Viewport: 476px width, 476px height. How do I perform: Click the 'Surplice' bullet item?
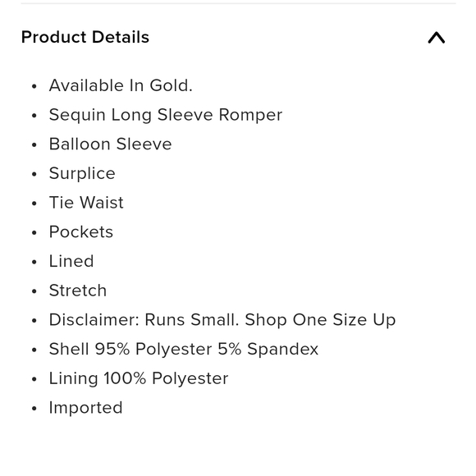click(82, 173)
